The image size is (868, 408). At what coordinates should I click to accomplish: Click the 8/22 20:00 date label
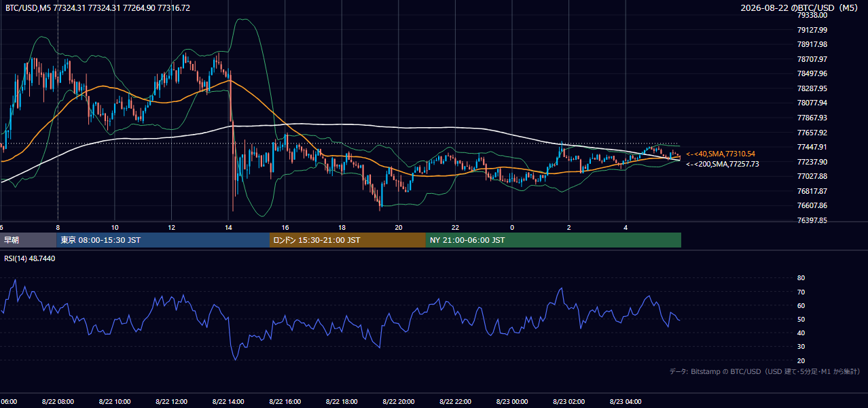click(x=398, y=402)
